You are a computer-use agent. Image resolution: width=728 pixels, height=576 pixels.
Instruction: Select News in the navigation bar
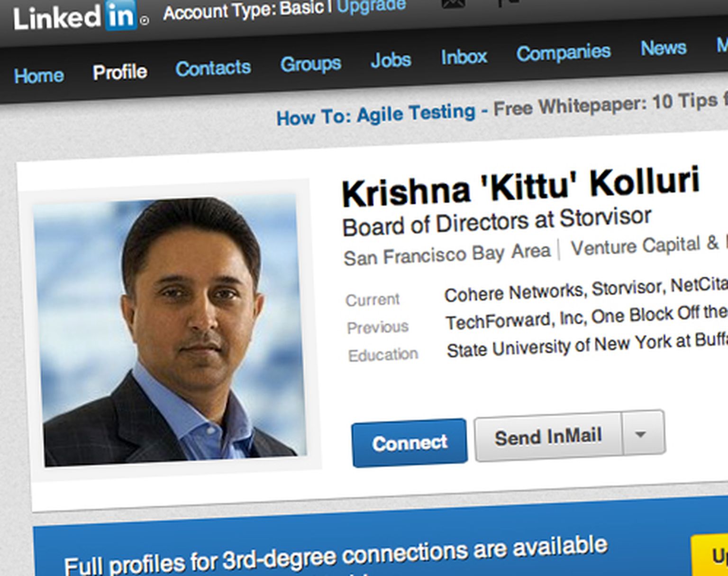coord(663,47)
